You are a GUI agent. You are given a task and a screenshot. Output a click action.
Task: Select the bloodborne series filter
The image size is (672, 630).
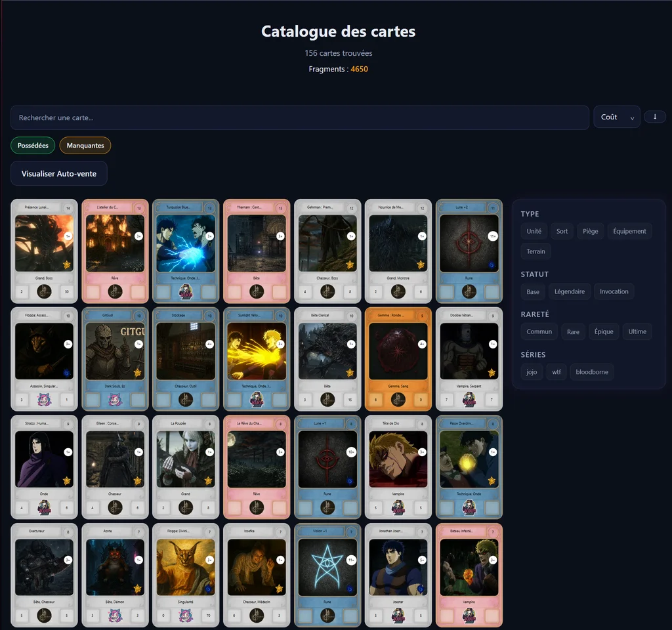tap(591, 372)
